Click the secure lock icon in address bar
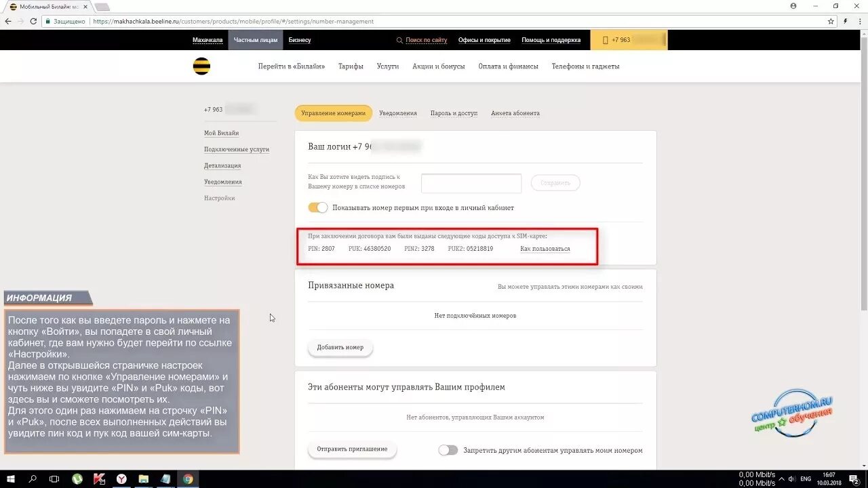This screenshot has height=488, width=868. click(48, 21)
